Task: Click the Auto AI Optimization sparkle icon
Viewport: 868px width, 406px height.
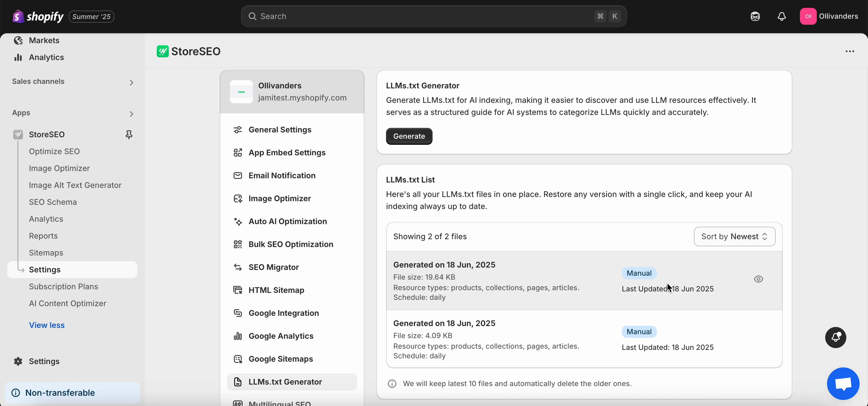Action: tap(238, 221)
